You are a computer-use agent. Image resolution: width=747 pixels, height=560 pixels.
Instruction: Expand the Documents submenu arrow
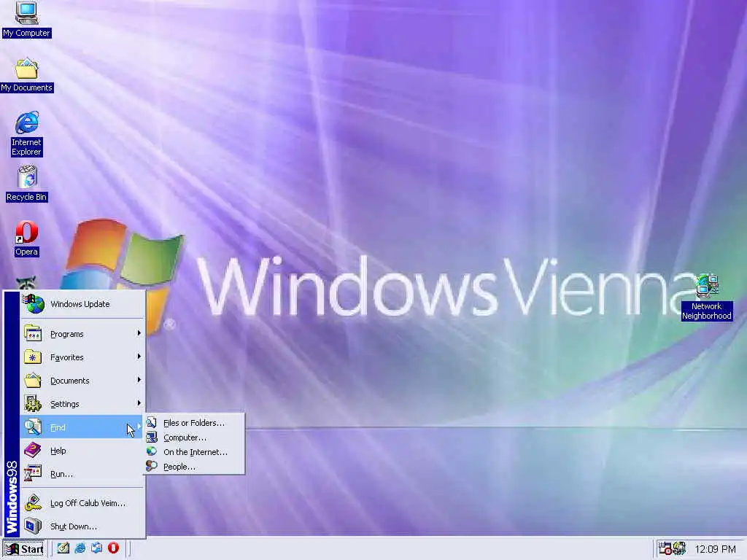(139, 380)
